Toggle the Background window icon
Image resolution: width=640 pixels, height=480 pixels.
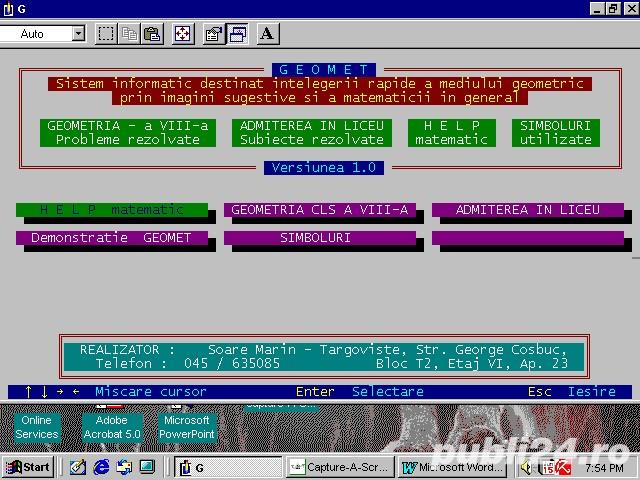(x=237, y=34)
